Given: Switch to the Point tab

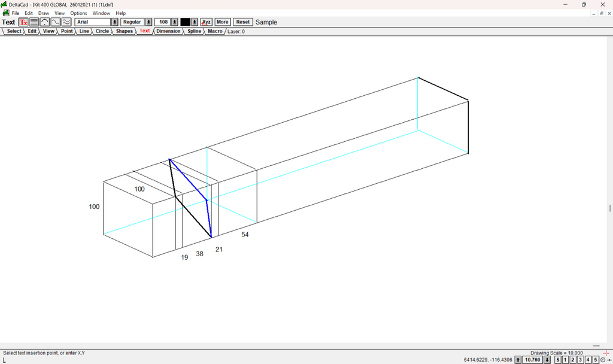Looking at the screenshot, I should pos(67,31).
